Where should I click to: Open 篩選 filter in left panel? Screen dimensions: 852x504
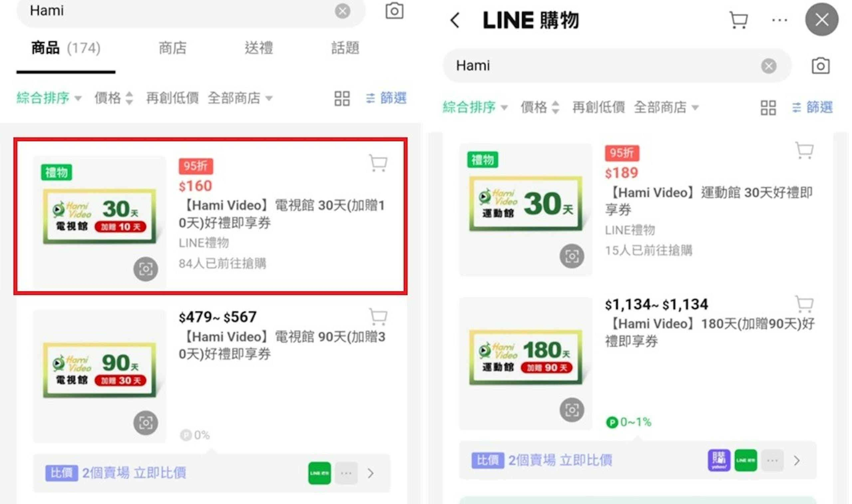pyautogui.click(x=386, y=98)
